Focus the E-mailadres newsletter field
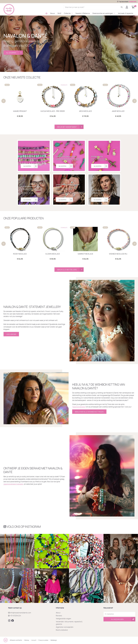 point(119,614)
